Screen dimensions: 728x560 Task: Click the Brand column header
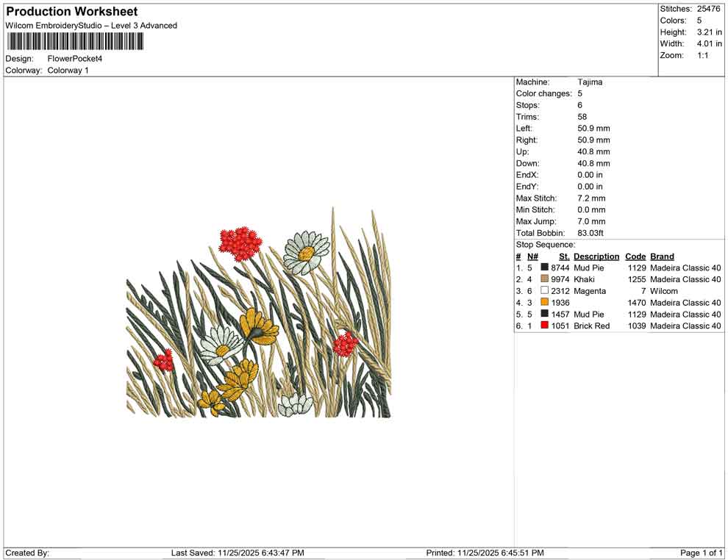coord(662,256)
